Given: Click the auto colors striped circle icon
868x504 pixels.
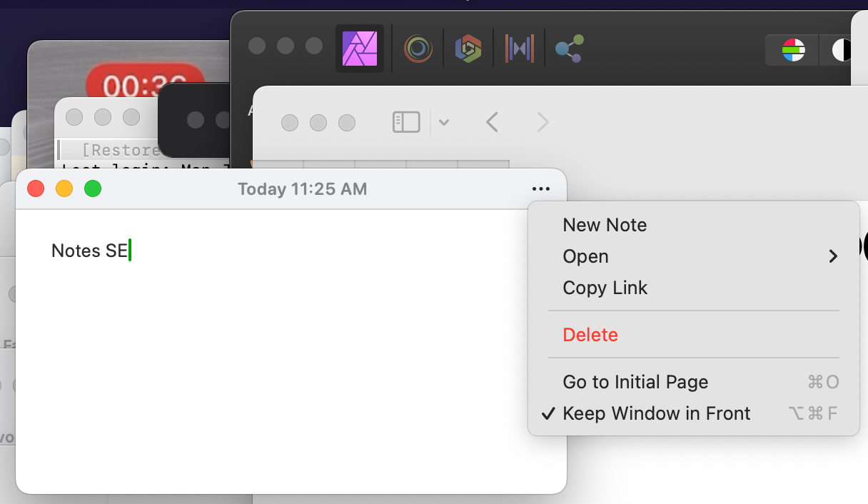Looking at the screenshot, I should [x=794, y=50].
